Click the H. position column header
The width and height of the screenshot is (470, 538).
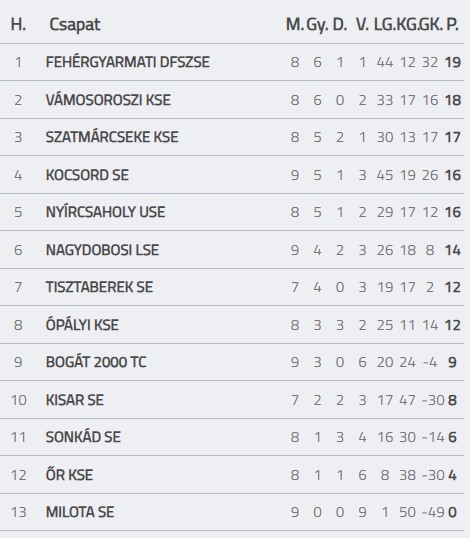[x=18, y=25]
